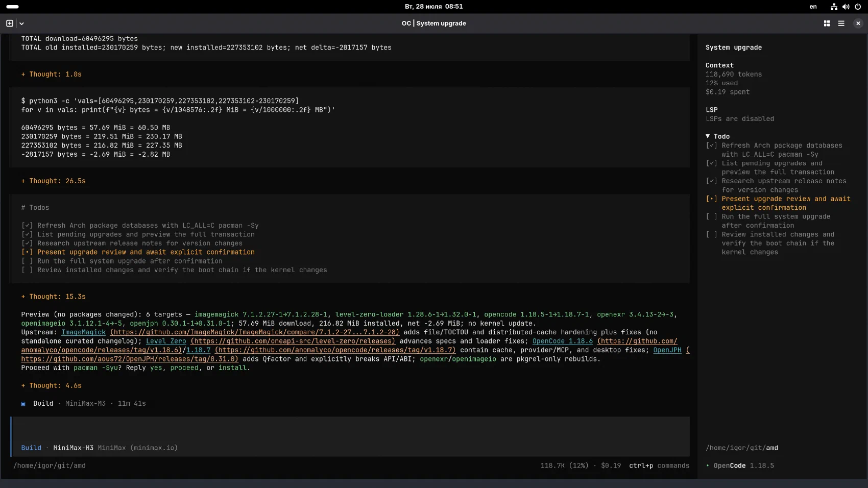Open the level-zero releases URL
Viewport: 868px width, 488px height.
tap(293, 341)
